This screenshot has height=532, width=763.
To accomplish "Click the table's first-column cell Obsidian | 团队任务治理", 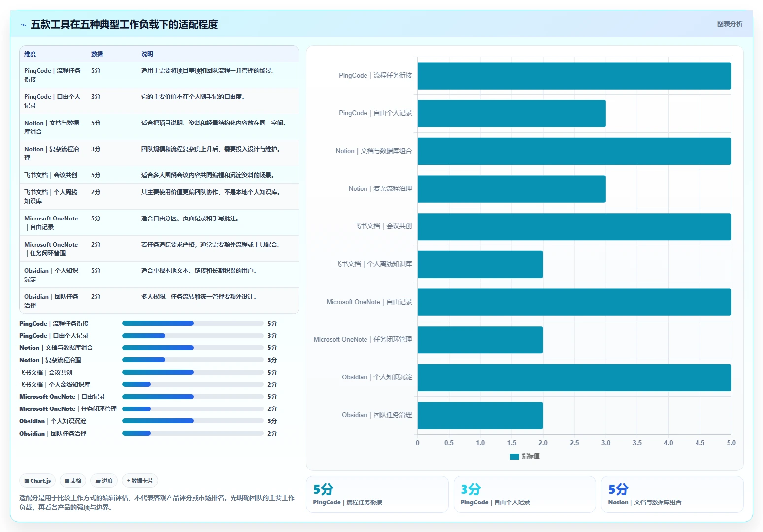I will click(x=52, y=301).
